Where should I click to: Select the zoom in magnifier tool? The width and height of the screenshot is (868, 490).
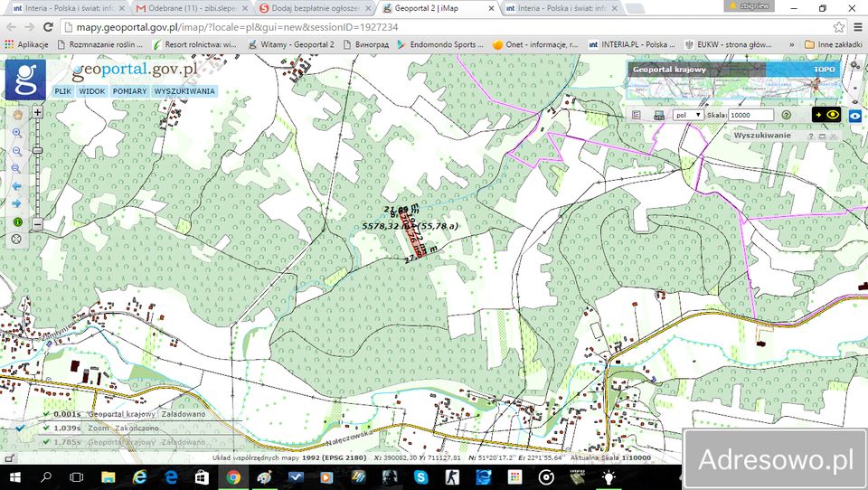point(16,133)
